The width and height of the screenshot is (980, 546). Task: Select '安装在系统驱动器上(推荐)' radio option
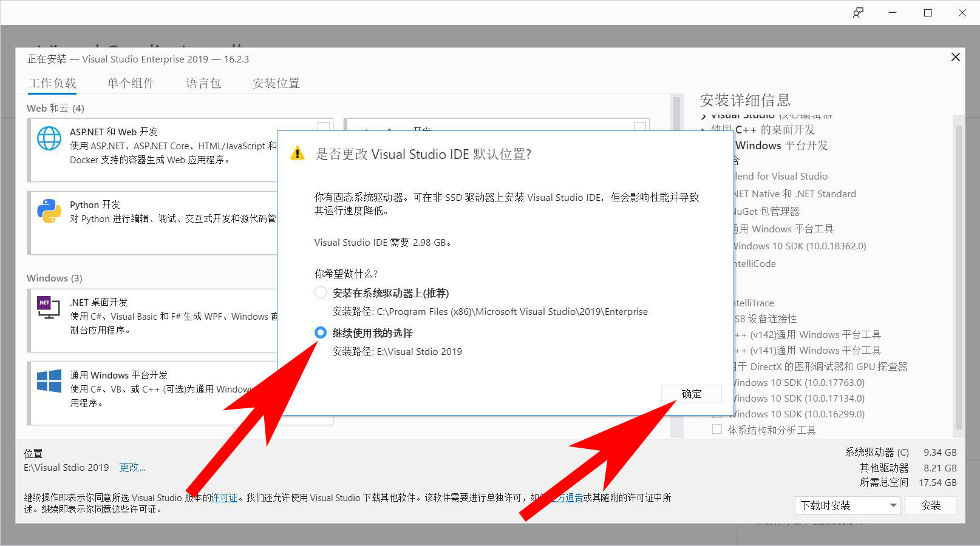[x=321, y=293]
